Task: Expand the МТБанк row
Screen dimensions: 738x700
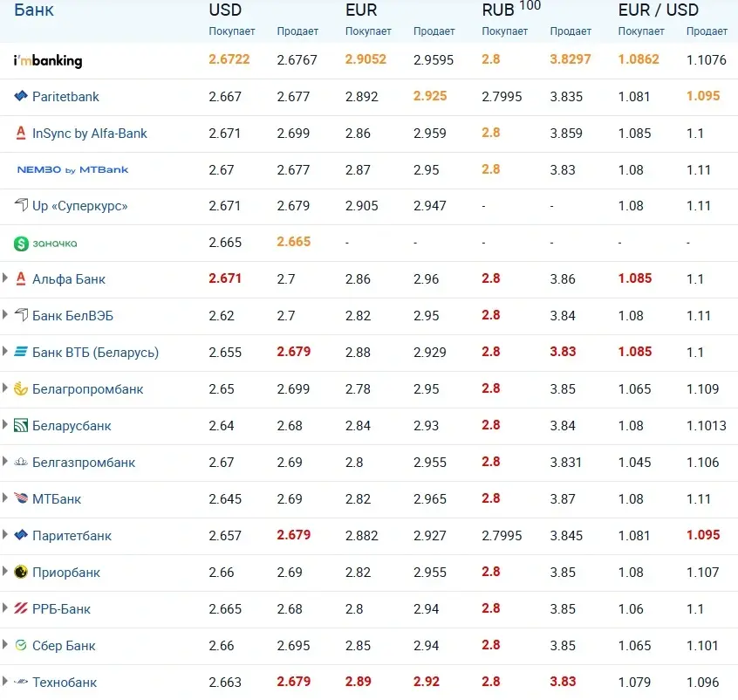Action: pos(4,498)
